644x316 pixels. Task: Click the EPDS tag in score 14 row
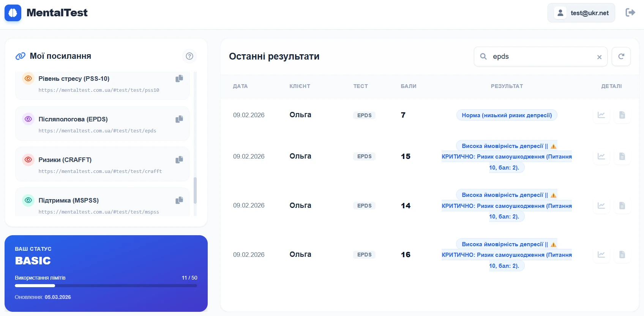pos(364,206)
